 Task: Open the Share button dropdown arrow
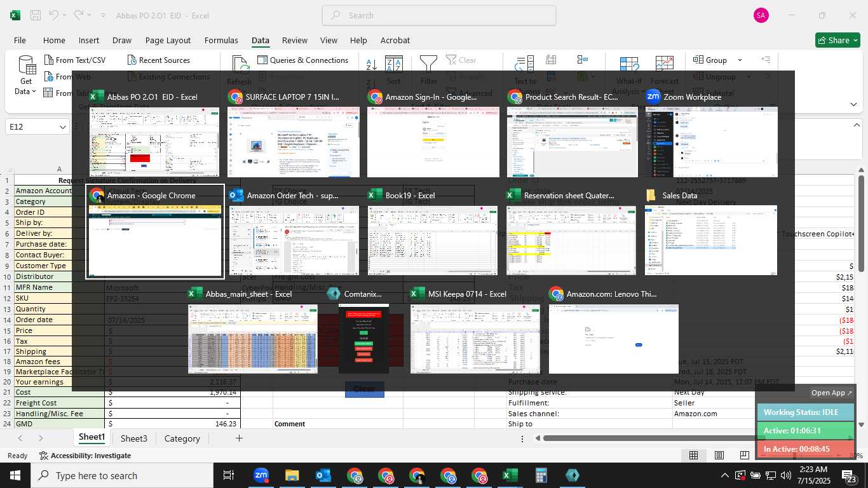click(x=855, y=40)
